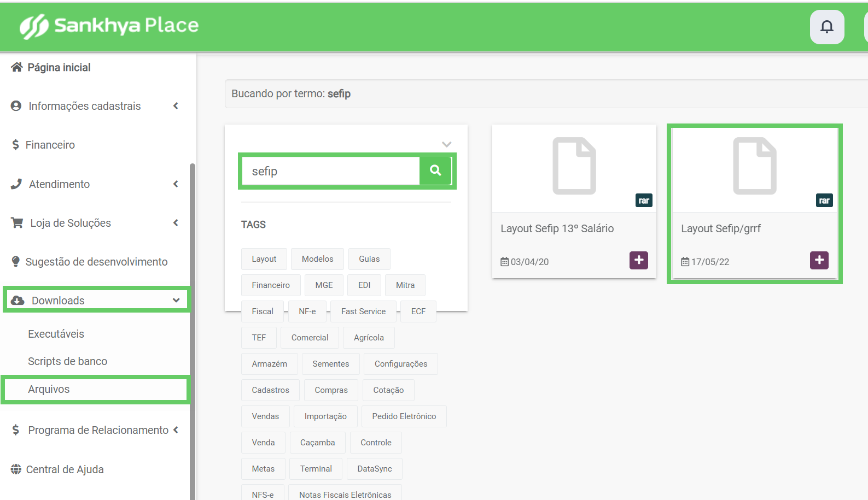This screenshot has height=500, width=868.
Task: Filter by the Fast Service tag
Action: click(x=364, y=311)
